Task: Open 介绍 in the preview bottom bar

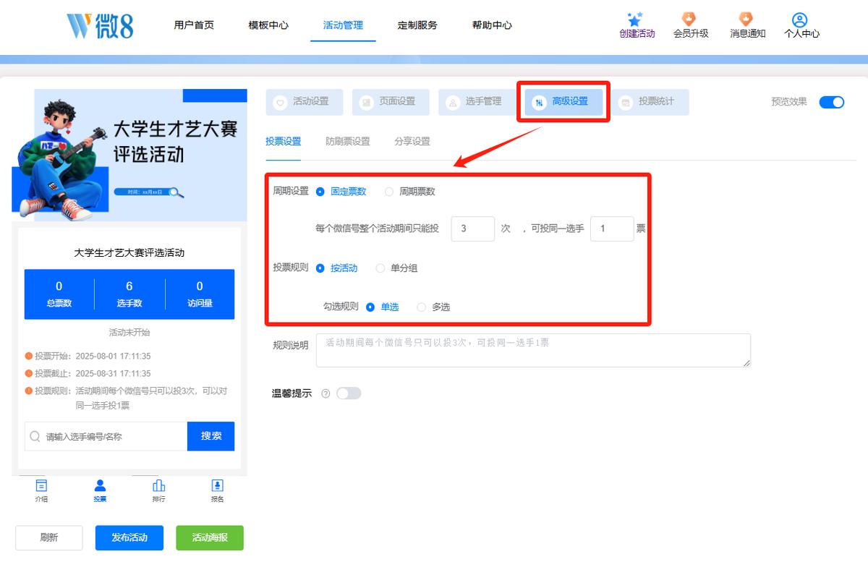Action: [x=41, y=490]
